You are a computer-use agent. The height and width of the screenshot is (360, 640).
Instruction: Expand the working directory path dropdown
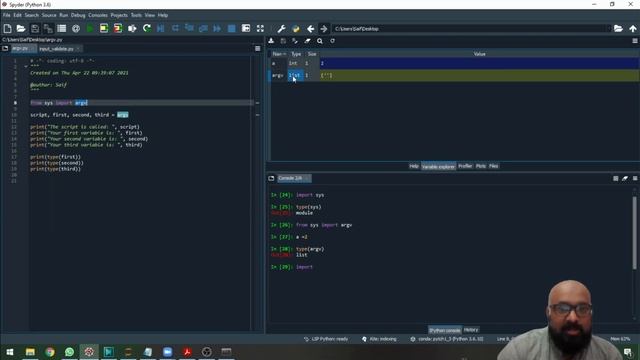[x=609, y=29]
